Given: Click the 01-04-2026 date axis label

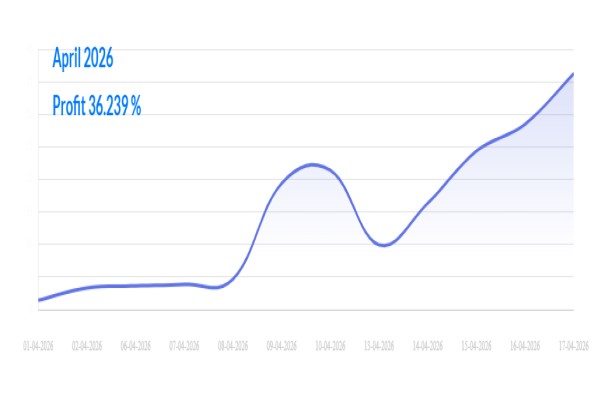Looking at the screenshot, I should (39, 346).
